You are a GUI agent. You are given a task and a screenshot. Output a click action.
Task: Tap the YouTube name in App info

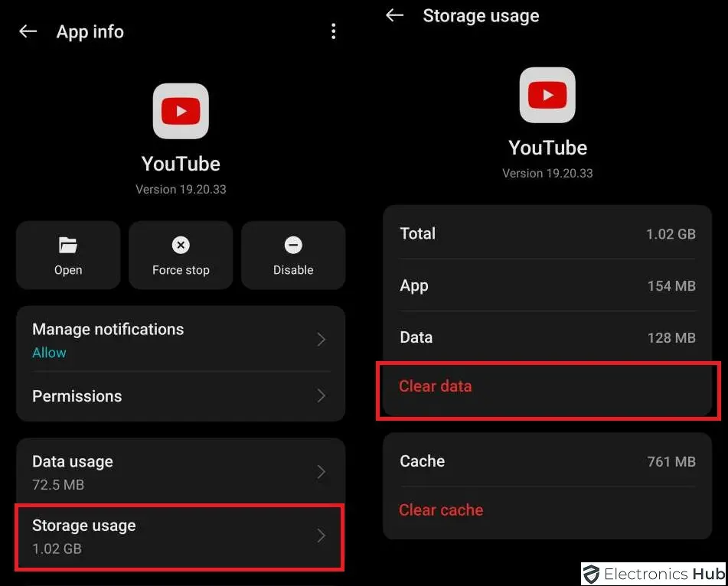coord(181,164)
